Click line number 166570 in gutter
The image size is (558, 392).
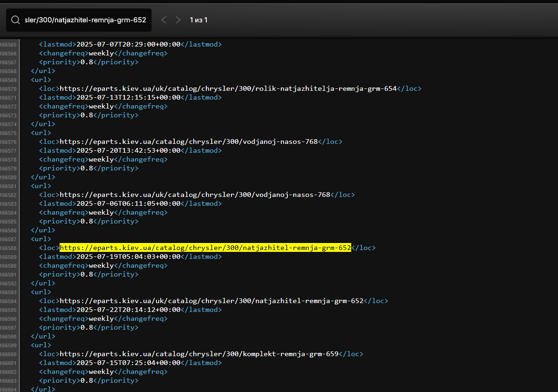[8, 89]
